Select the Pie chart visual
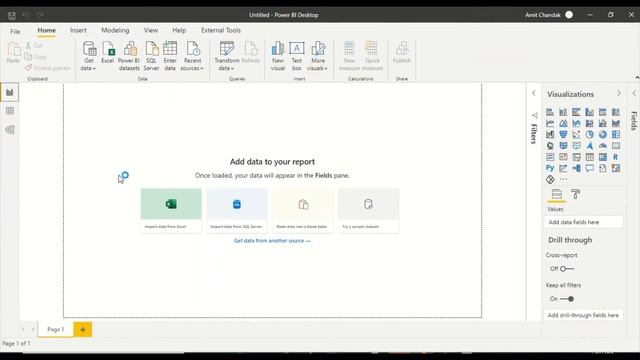640x360 pixels. tap(589, 134)
